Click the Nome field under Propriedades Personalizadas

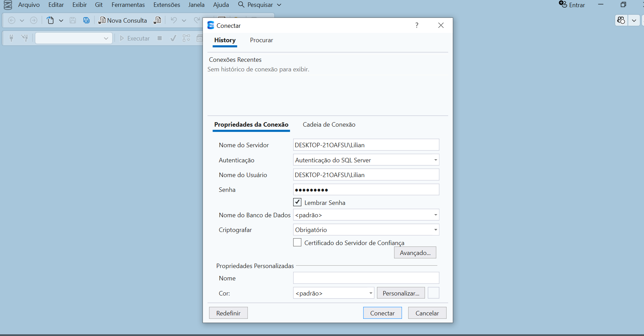pyautogui.click(x=366, y=278)
